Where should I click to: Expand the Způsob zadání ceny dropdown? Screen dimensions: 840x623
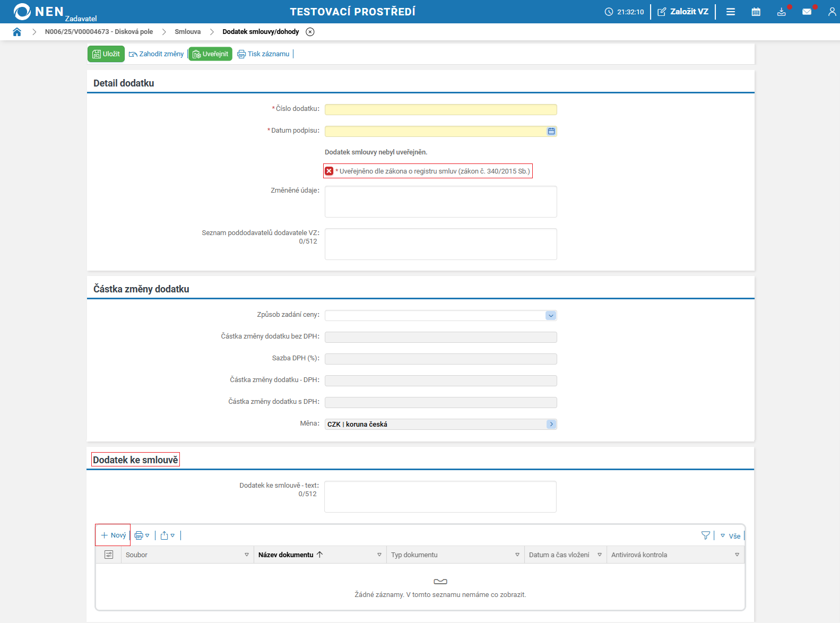pyautogui.click(x=551, y=316)
